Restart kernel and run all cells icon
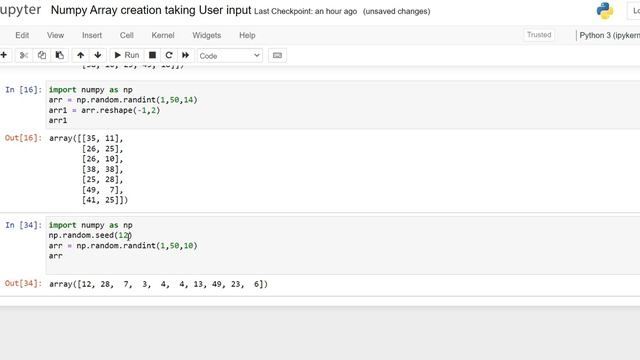The width and height of the screenshot is (640, 360). click(x=186, y=55)
